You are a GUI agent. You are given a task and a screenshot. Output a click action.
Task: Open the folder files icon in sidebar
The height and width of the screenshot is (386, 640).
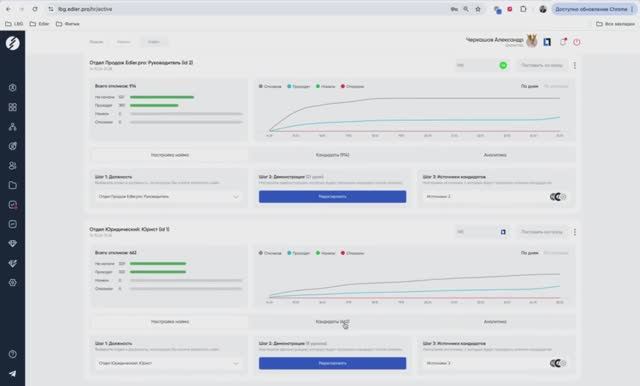13,185
